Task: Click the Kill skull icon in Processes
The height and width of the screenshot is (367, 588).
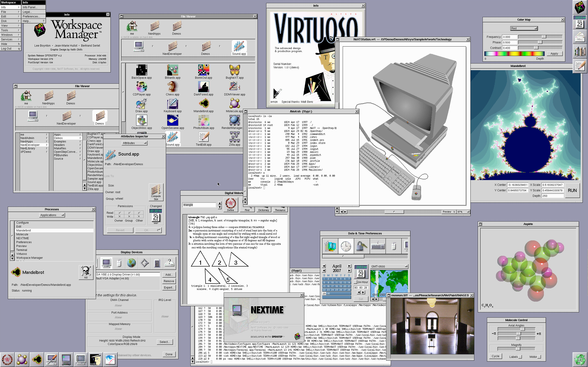Action: pos(86,271)
